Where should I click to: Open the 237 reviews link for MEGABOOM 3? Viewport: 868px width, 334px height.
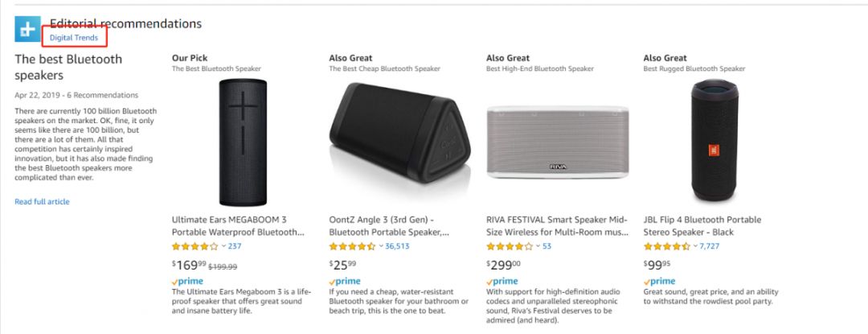[235, 246]
